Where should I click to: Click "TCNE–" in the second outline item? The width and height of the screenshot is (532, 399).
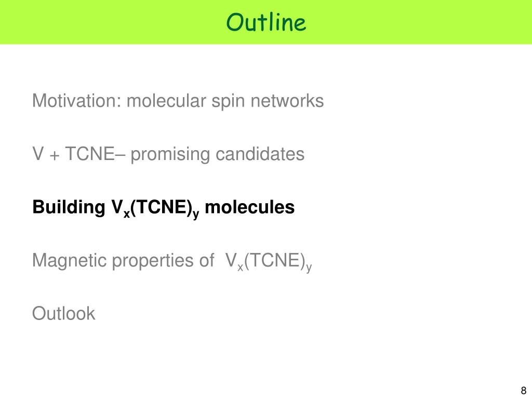pyautogui.click(x=95, y=154)
